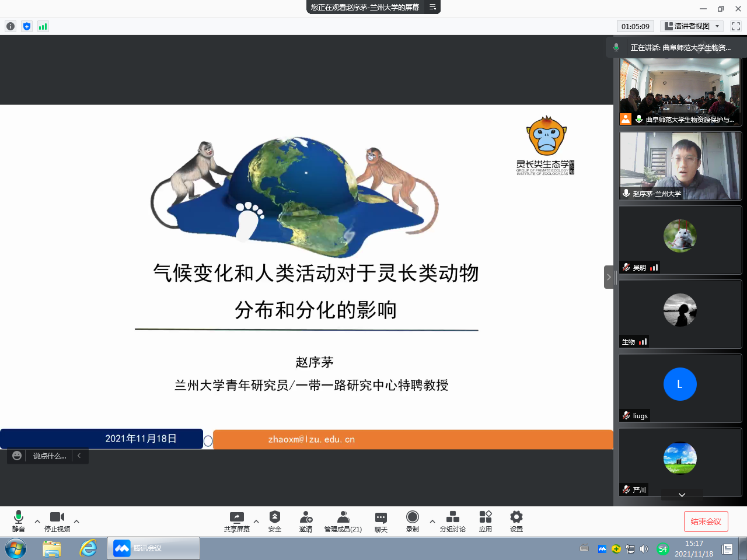Select 赵序茅-兰州大学 video thumbnail

[x=680, y=166]
